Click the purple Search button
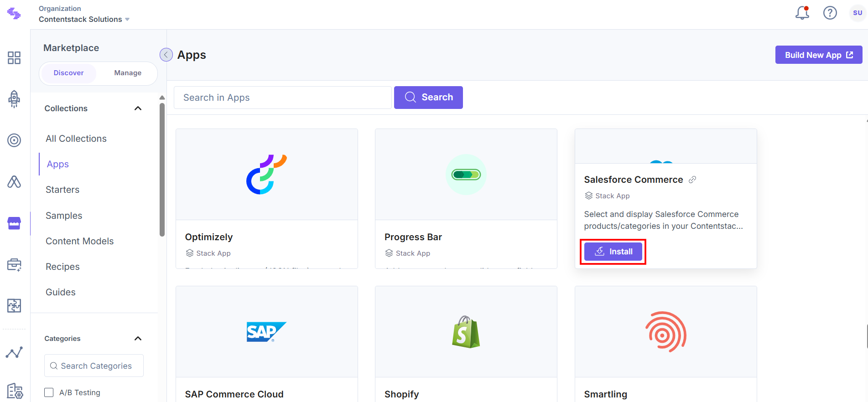The width and height of the screenshot is (868, 402). coord(428,98)
